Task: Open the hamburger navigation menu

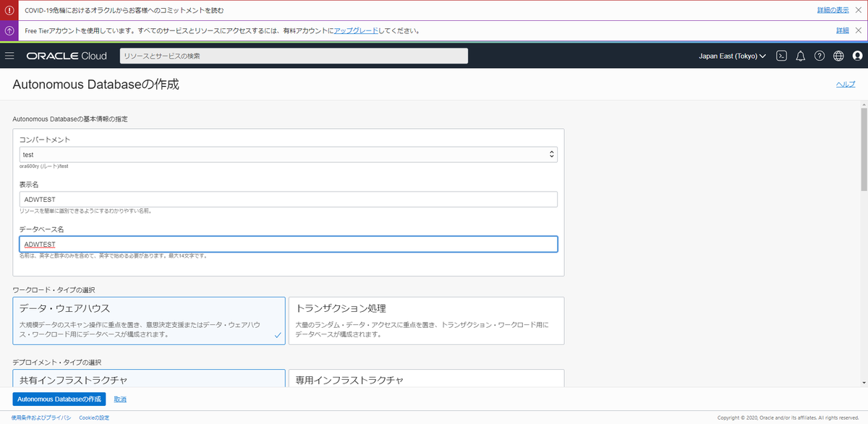Action: (x=9, y=56)
